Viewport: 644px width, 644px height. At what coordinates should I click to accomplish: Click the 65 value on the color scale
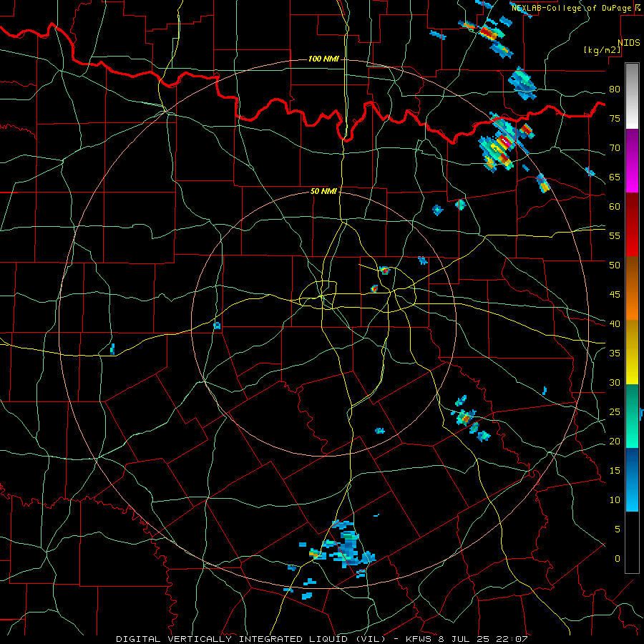615,177
